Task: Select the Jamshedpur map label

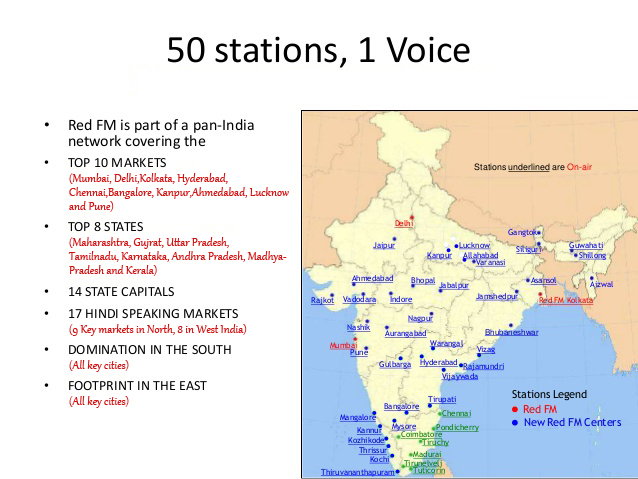Action: pyautogui.click(x=497, y=297)
